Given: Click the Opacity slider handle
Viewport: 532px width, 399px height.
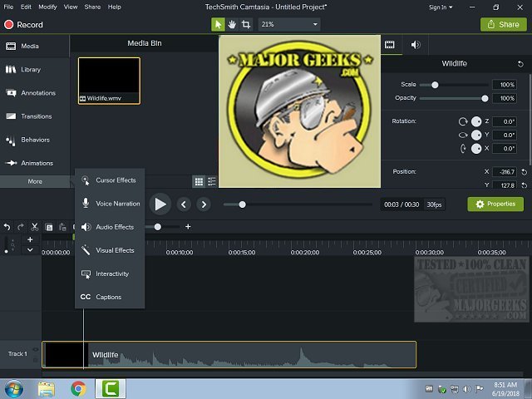Looking at the screenshot, I should click(x=485, y=98).
